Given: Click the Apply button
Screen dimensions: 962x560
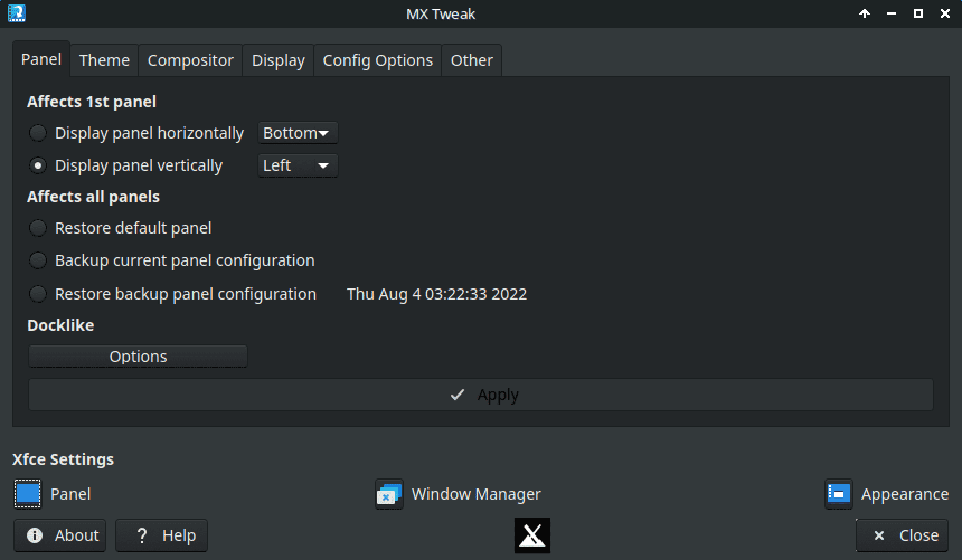Looking at the screenshot, I should click(481, 395).
